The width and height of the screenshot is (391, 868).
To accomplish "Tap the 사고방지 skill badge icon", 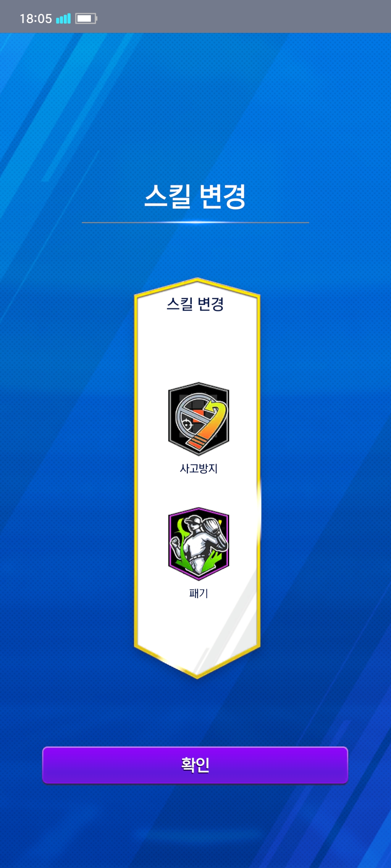I will coord(199,419).
